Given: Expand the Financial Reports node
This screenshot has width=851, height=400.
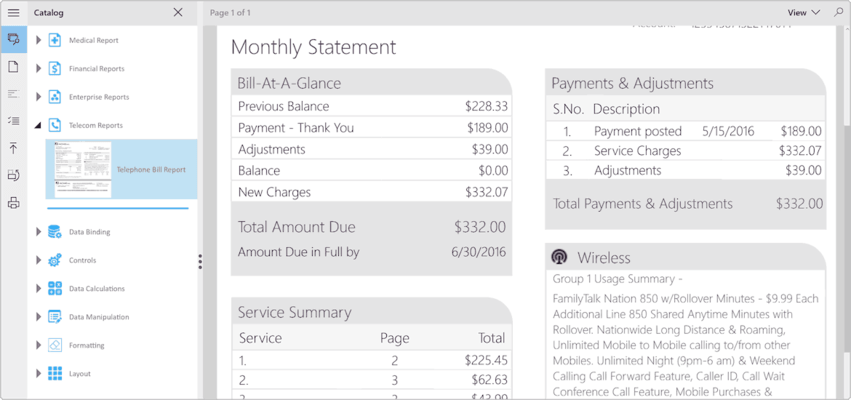Looking at the screenshot, I should (x=39, y=69).
